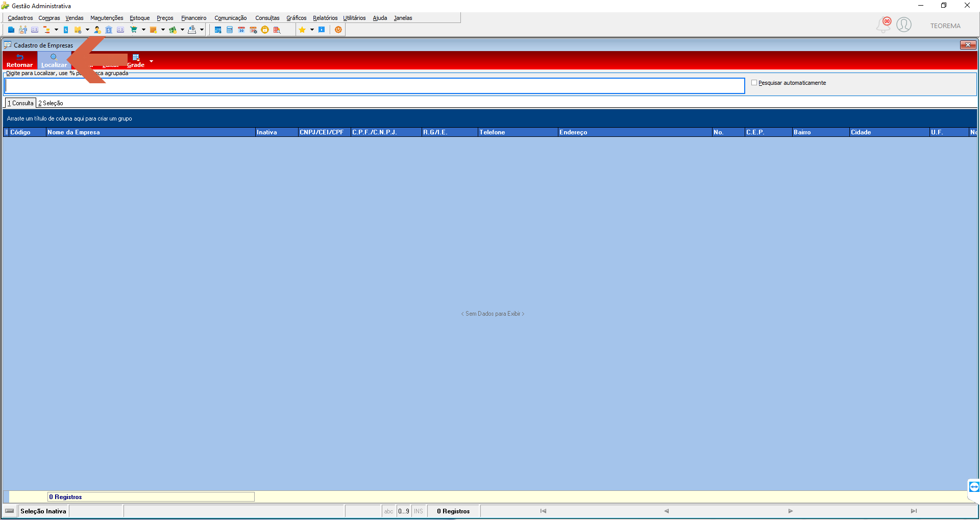This screenshot has width=980, height=520.
Task: Click the blue building icon in the main toolbar
Action: 11,30
